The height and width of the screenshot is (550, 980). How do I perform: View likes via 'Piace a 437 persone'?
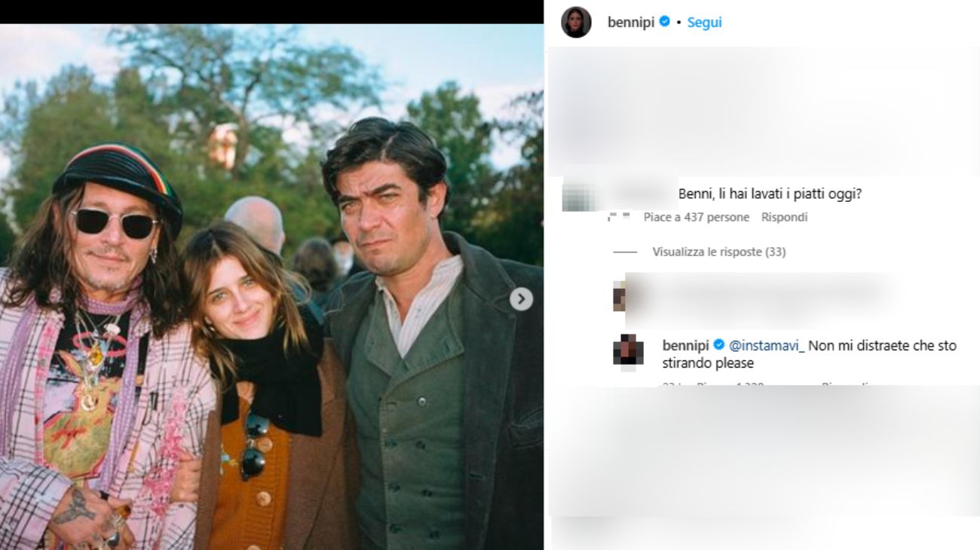[x=696, y=217]
